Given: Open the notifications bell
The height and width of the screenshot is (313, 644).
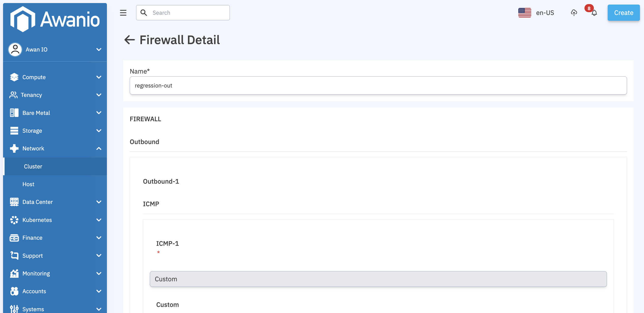Looking at the screenshot, I should (594, 13).
